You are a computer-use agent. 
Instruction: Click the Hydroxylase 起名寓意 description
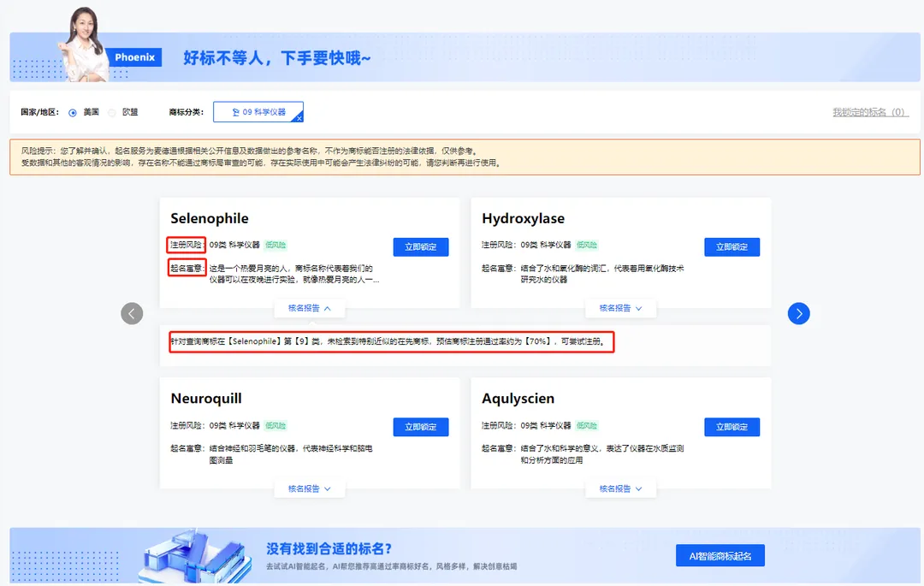[x=602, y=274]
